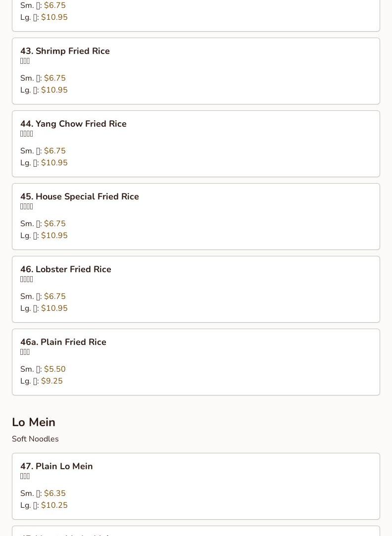The height and width of the screenshot is (536, 392).
Task: Choose Yang Chow Fried Rice large size
Action: [x=44, y=163]
